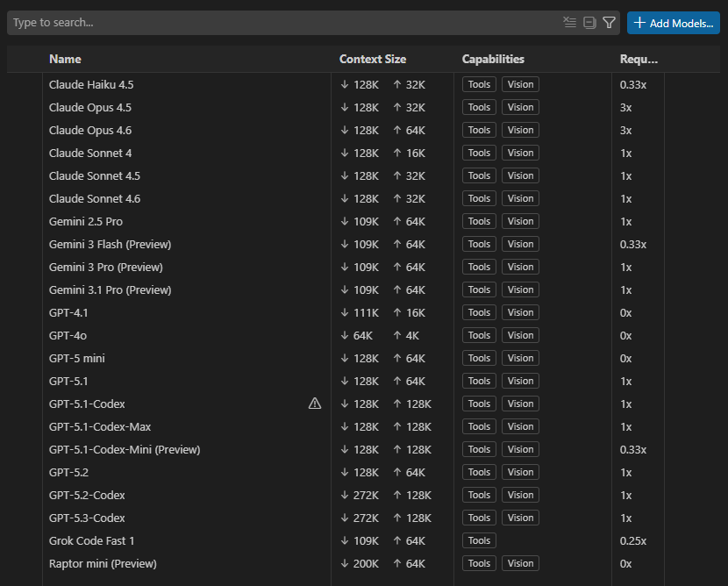Click the warning triangle icon beside GPT-5.1-Codex
The image size is (728, 586).
click(x=315, y=404)
